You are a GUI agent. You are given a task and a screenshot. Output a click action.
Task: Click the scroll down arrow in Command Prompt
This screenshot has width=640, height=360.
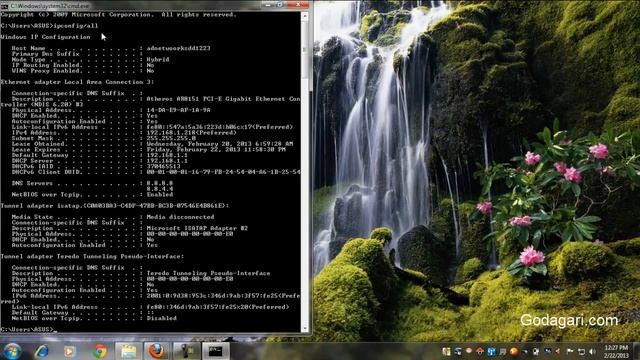click(305, 328)
